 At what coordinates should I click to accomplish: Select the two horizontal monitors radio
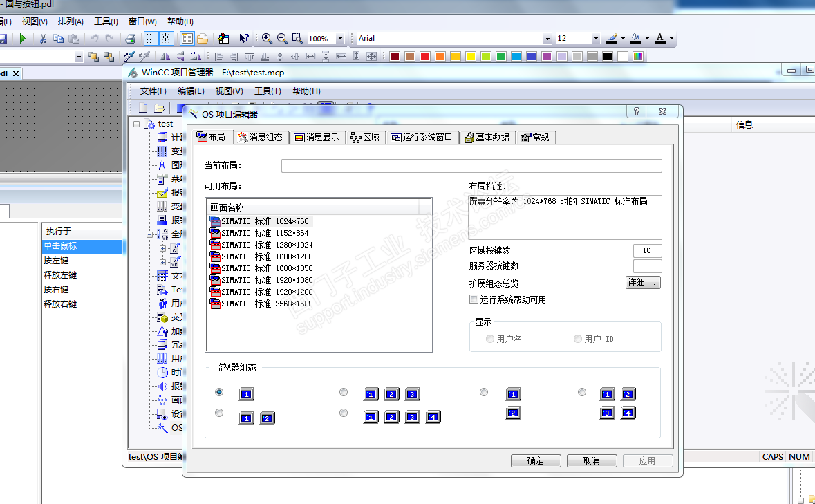pyautogui.click(x=219, y=413)
